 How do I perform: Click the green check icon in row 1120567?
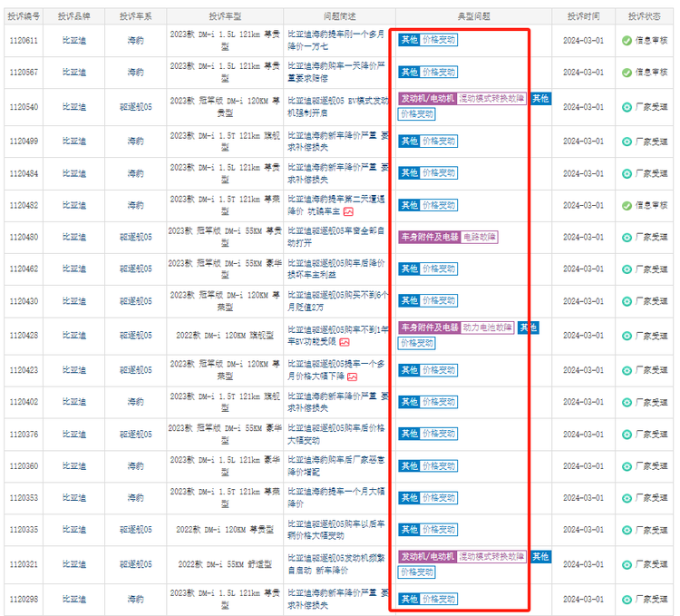[x=627, y=73]
